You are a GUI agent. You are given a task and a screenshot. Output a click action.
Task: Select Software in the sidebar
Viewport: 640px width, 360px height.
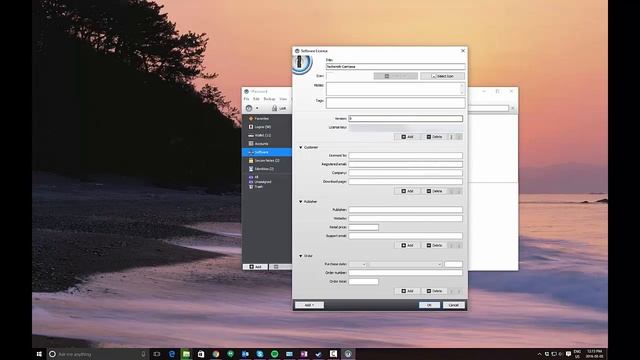[x=267, y=152]
